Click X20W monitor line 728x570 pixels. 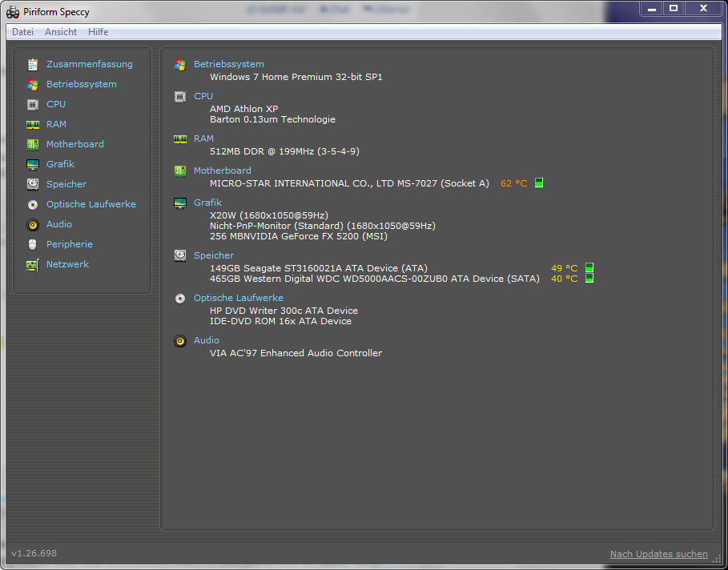(x=269, y=215)
